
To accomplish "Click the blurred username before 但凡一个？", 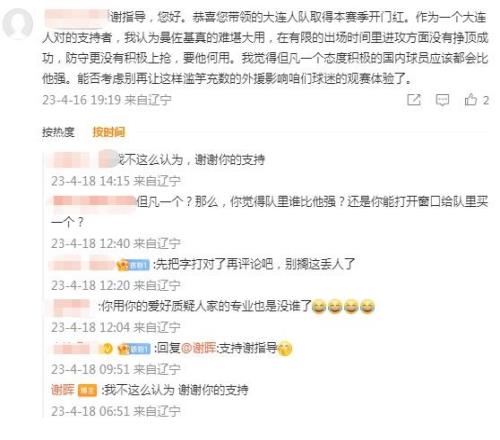I will pos(94,202).
